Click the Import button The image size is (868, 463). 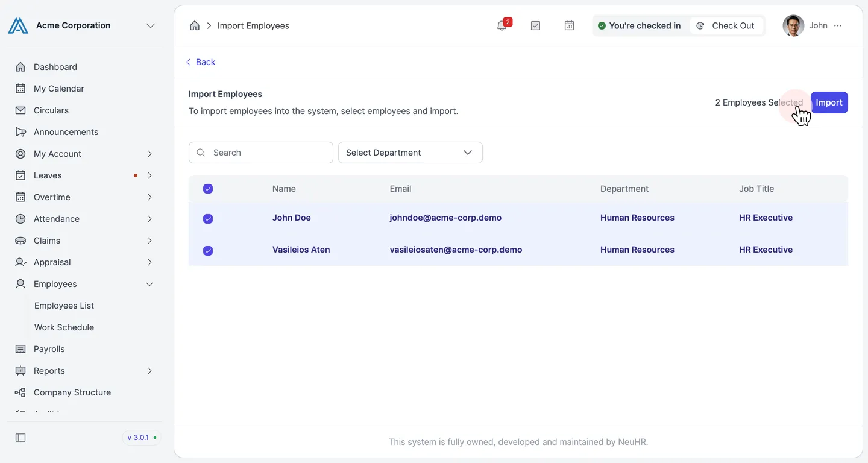829,102
